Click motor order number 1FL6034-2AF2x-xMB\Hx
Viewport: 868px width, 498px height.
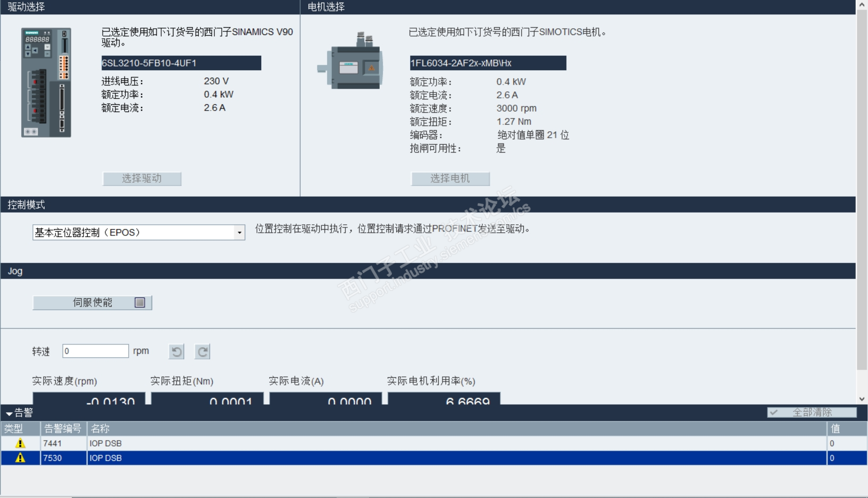pos(488,63)
